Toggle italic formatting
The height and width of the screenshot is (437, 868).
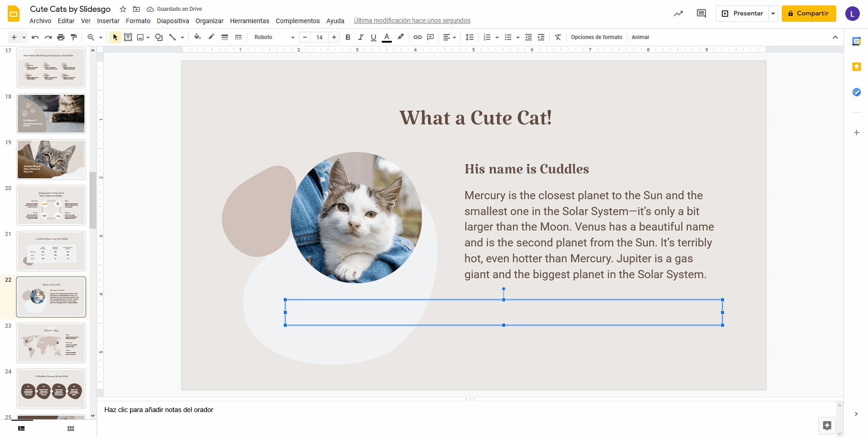point(360,37)
